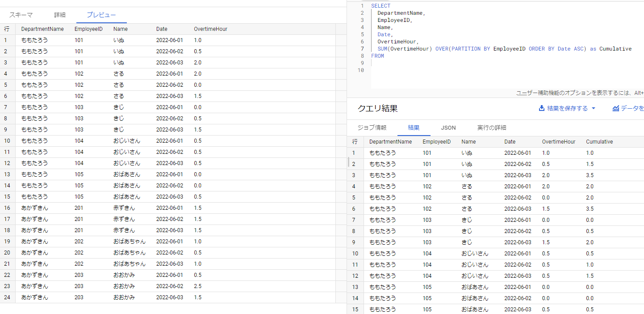Viewport: 644px width, 314px height.
Task: Click the ユーザー補助機能 accessibility hint text
Action: 580,93
